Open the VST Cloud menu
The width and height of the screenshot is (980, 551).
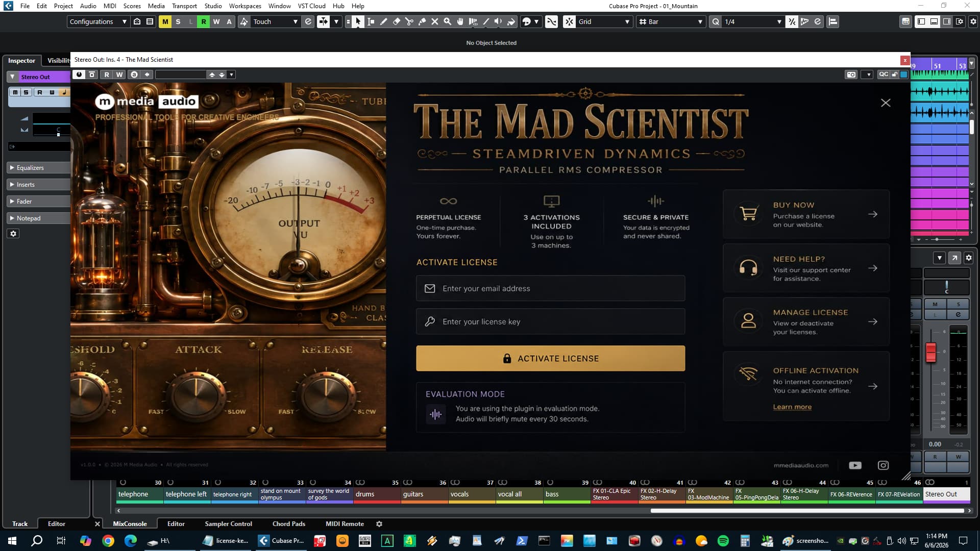pyautogui.click(x=311, y=6)
